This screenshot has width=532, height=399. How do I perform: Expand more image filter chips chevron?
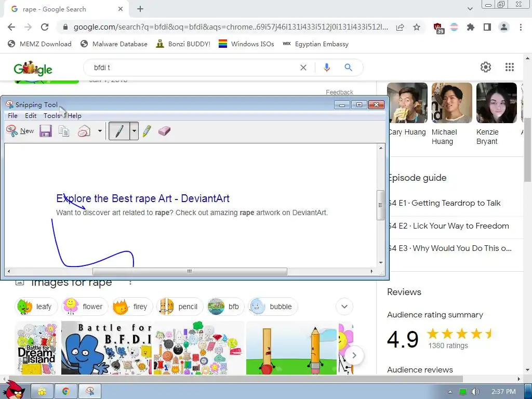[x=344, y=307]
